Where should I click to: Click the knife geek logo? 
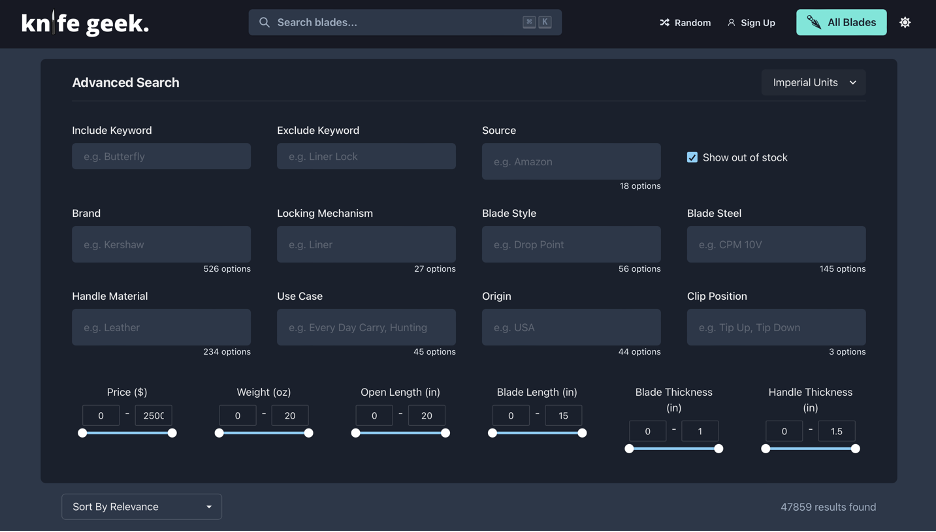click(x=85, y=23)
